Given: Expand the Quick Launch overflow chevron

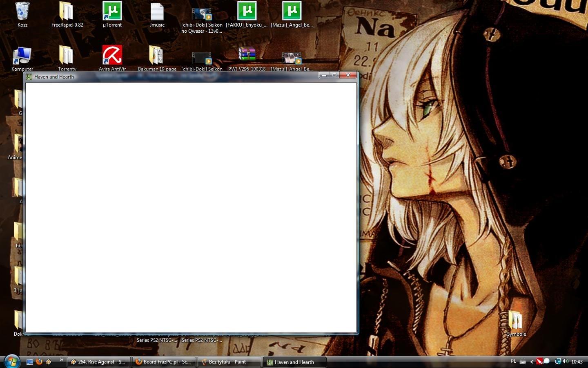Looking at the screenshot, I should point(62,360).
